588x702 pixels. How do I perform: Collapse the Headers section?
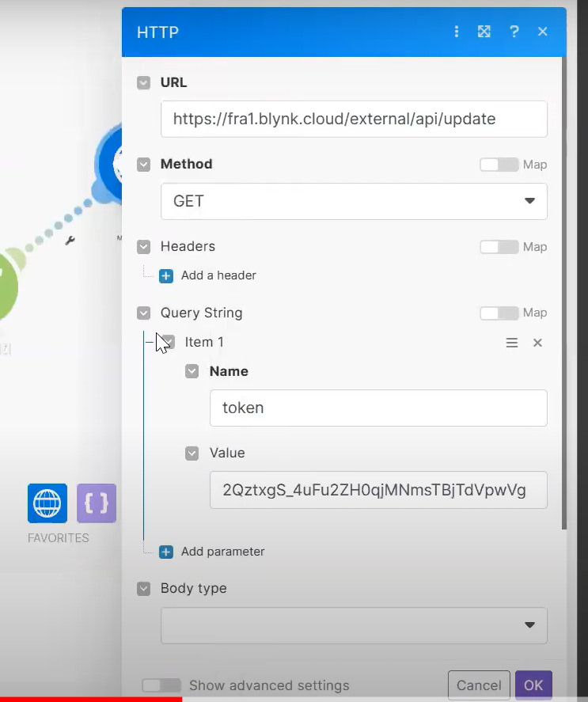144,247
